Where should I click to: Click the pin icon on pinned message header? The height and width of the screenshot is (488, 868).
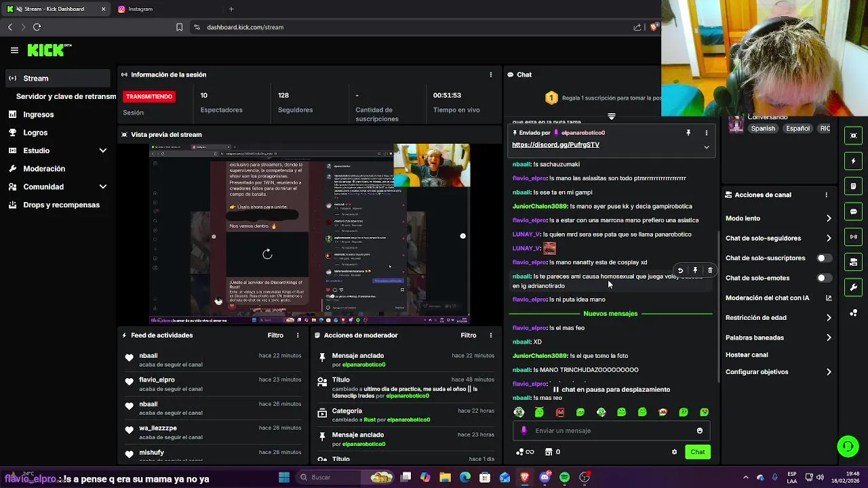(x=688, y=133)
